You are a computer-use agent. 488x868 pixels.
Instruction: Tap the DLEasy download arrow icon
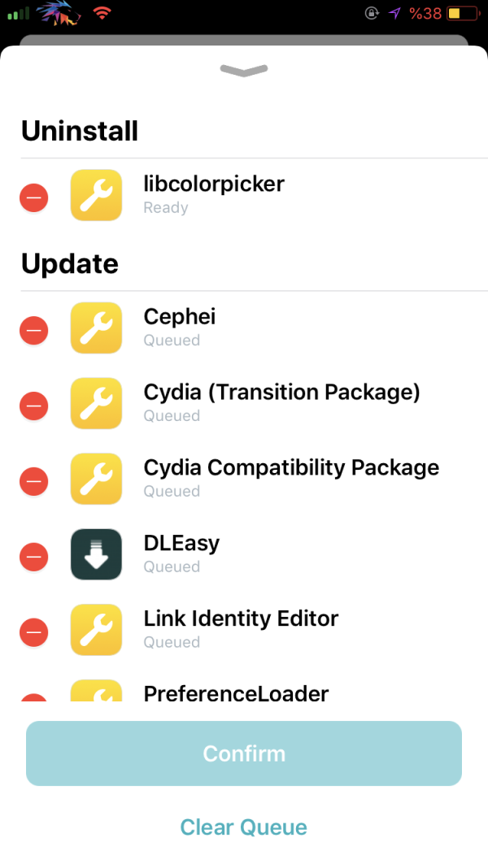[96, 554]
